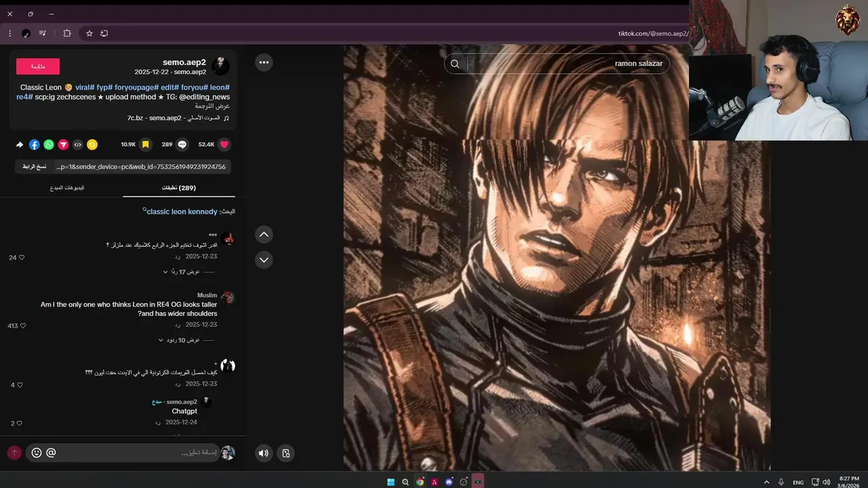Go to next video with down arrow
The image size is (868, 488).
[264, 260]
